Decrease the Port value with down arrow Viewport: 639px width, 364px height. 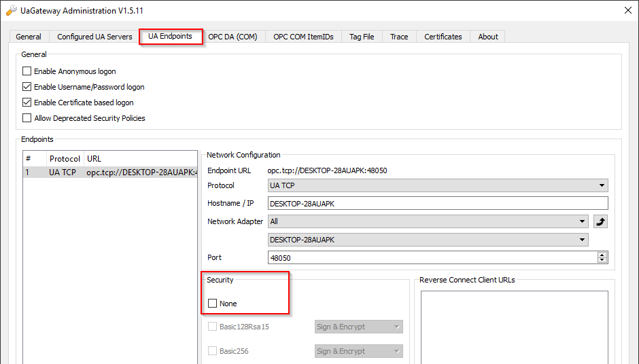(602, 260)
